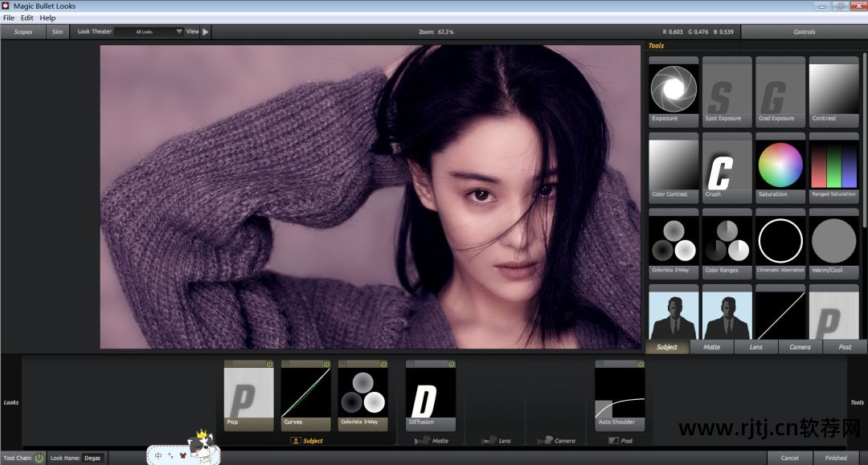Switch to the Lens tools tab
This screenshot has height=465, width=868.
click(x=756, y=347)
